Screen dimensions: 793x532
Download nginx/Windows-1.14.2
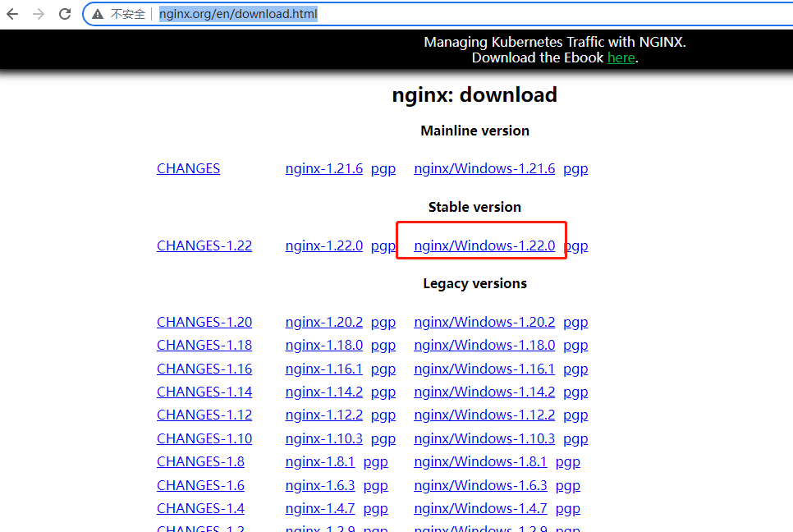pyautogui.click(x=484, y=392)
